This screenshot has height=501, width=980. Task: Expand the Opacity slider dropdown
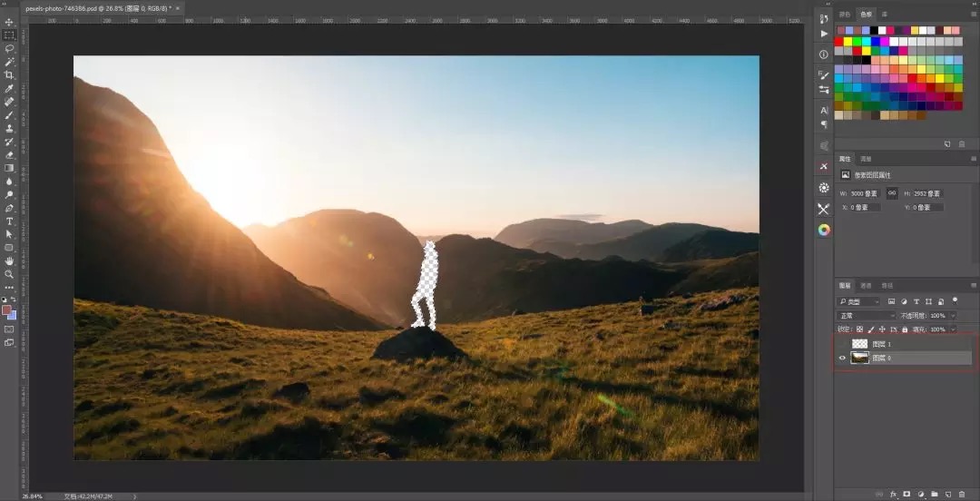(x=953, y=316)
